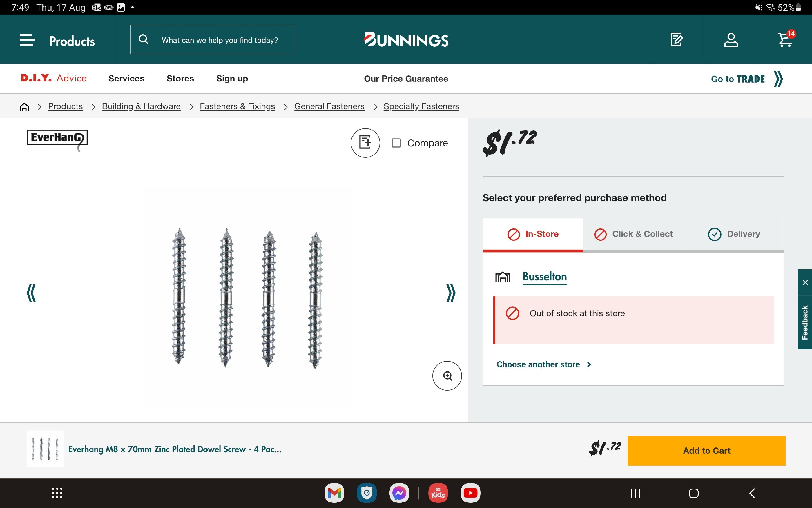Go back with left double-chevron arrow
This screenshot has height=508, width=812.
point(31,293)
